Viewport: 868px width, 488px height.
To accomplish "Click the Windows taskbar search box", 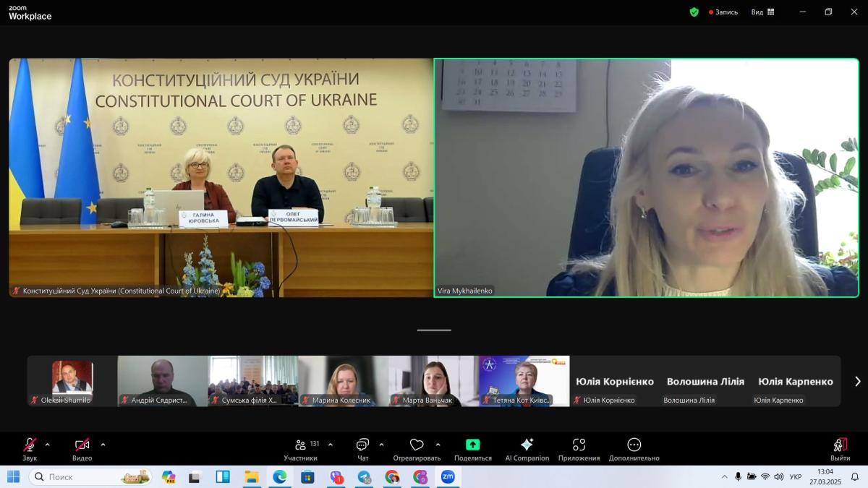I will point(90,476).
